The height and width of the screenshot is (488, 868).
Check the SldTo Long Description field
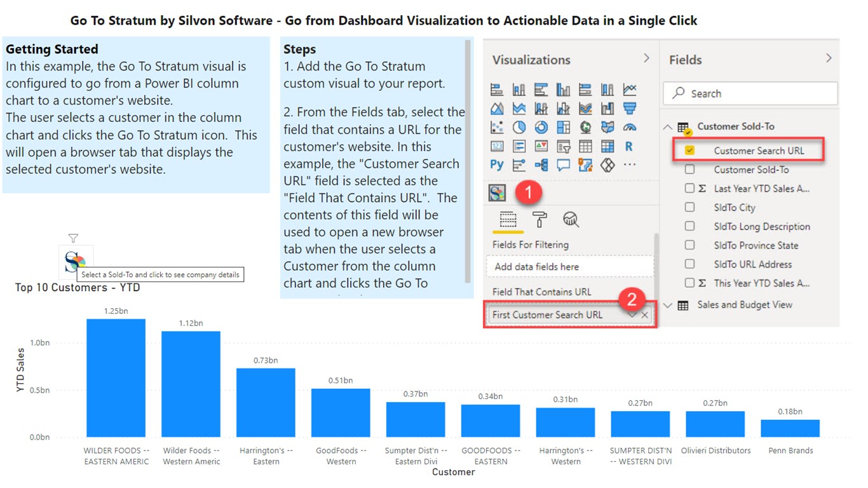689,226
